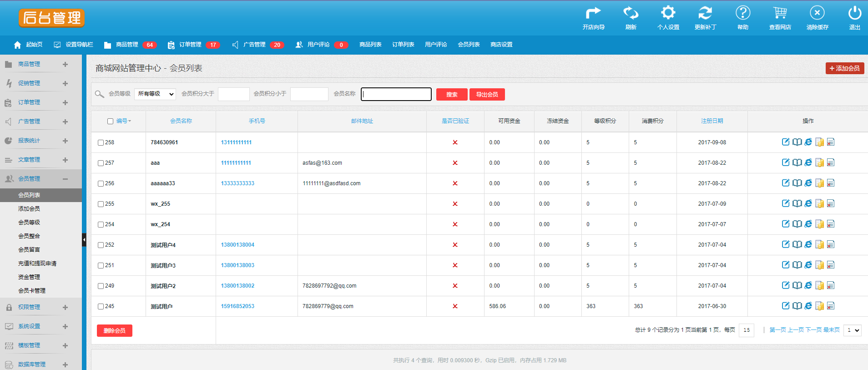Expand the 商品管理 sidebar section plus
Viewport: 868px width, 370px height.
pyautogui.click(x=65, y=64)
